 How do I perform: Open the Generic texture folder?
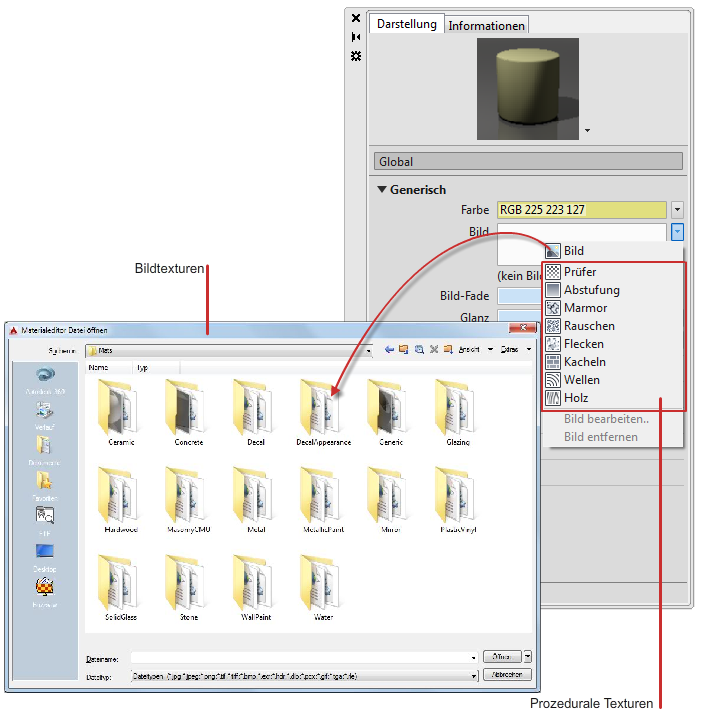coord(391,412)
